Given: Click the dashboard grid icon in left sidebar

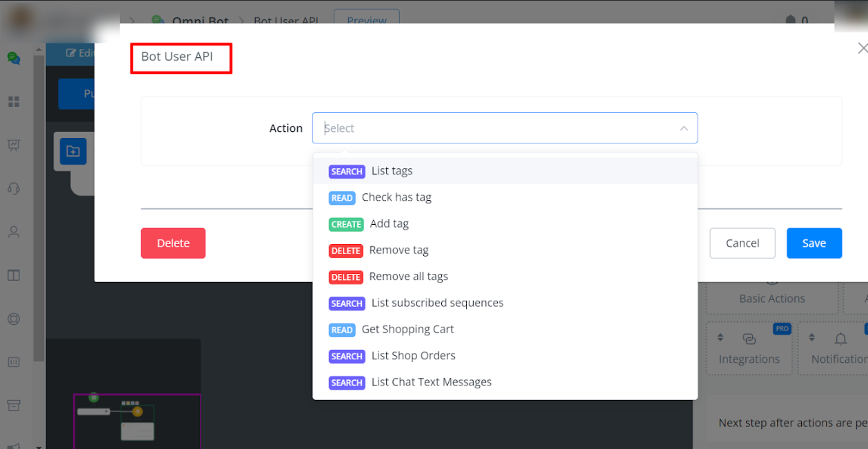Looking at the screenshot, I should (14, 102).
